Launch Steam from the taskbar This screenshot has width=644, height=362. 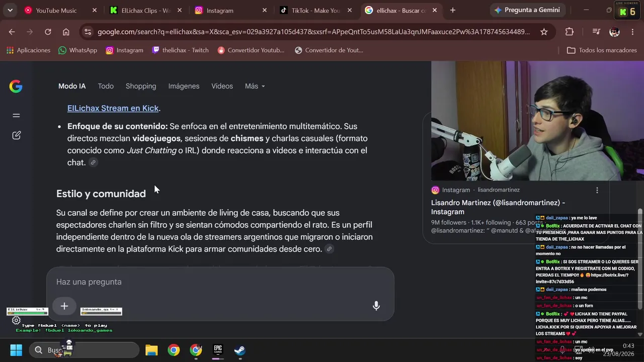coord(240,350)
